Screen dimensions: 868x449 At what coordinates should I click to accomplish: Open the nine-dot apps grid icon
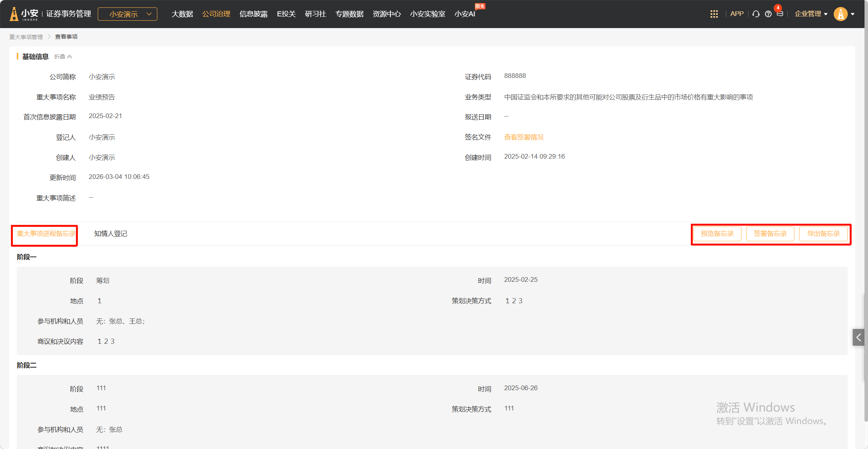714,14
